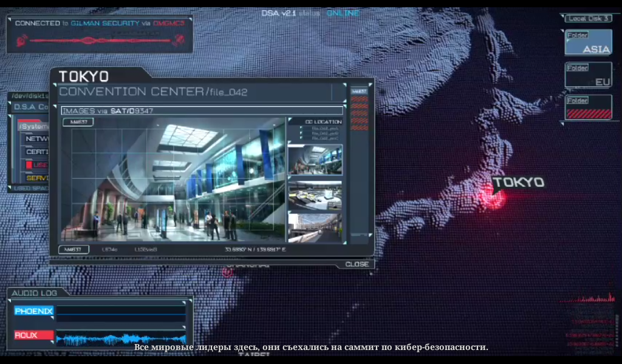Select the red USE entry in the D.S.A panel

click(x=37, y=165)
